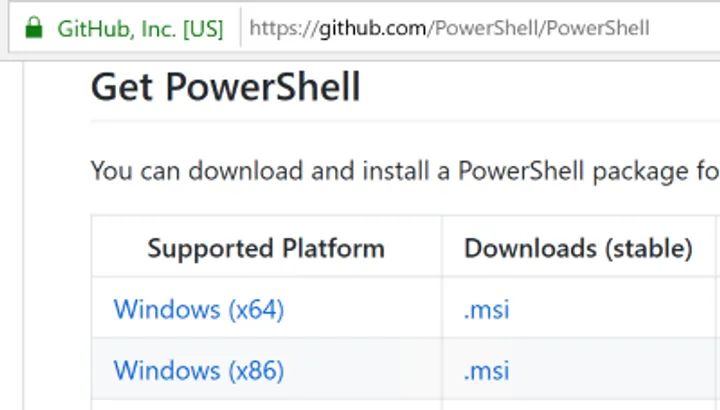Viewport: 720px width, 410px height.
Task: Open the Windows (x64) platform link
Action: (199, 310)
